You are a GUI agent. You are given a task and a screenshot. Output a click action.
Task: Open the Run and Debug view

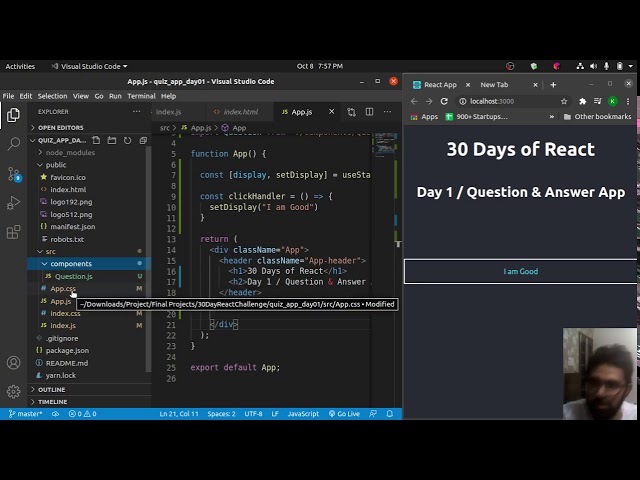tap(13, 203)
